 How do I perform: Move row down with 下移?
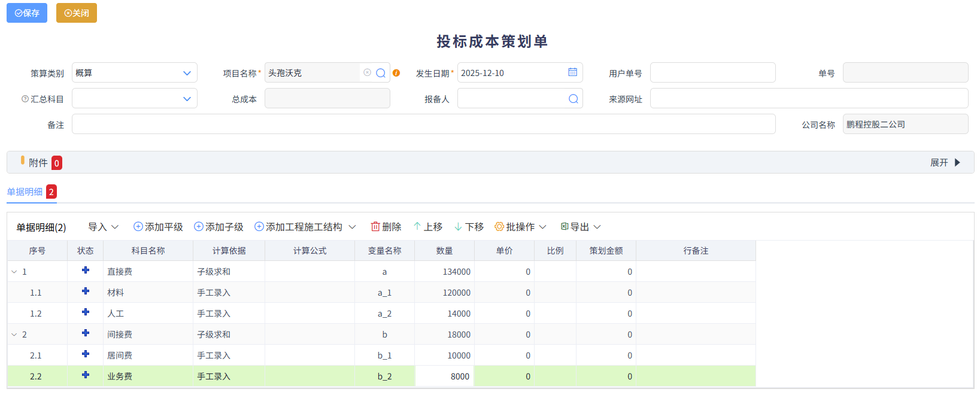[x=469, y=227]
